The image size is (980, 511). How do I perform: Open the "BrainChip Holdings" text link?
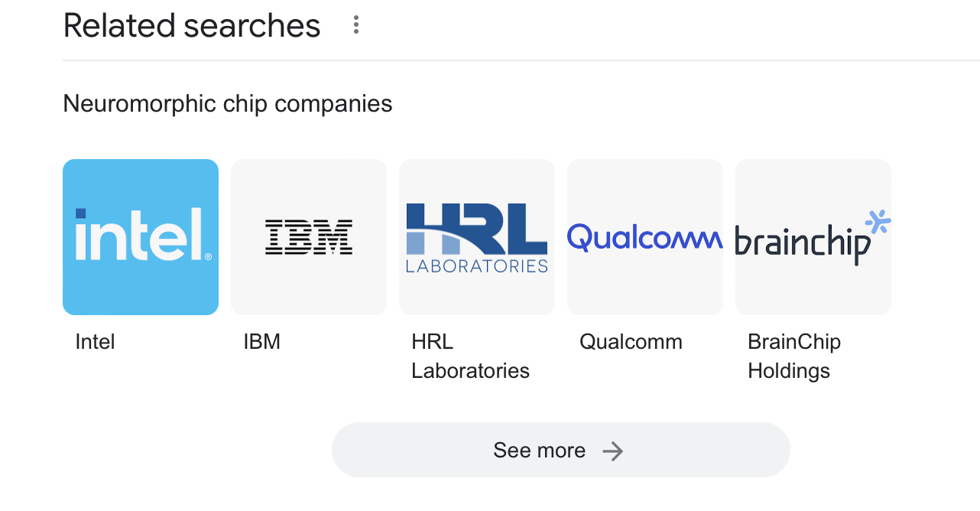[793, 356]
